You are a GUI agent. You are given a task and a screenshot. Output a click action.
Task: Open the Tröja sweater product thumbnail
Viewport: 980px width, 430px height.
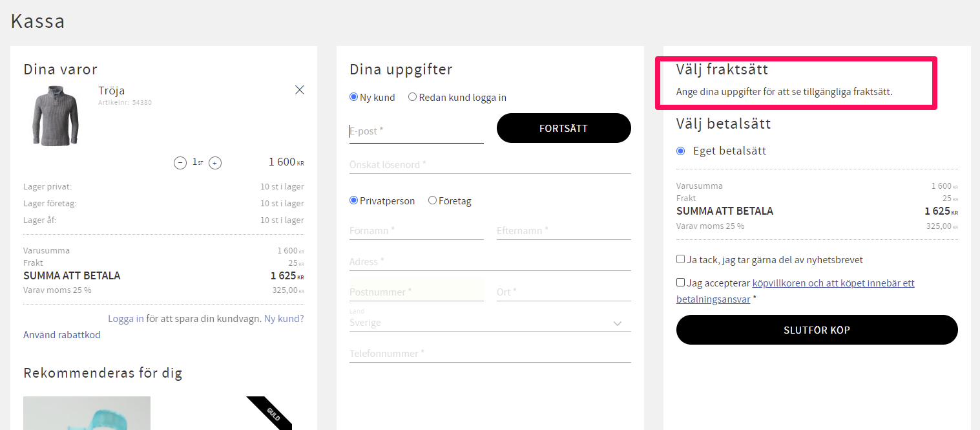[56, 116]
